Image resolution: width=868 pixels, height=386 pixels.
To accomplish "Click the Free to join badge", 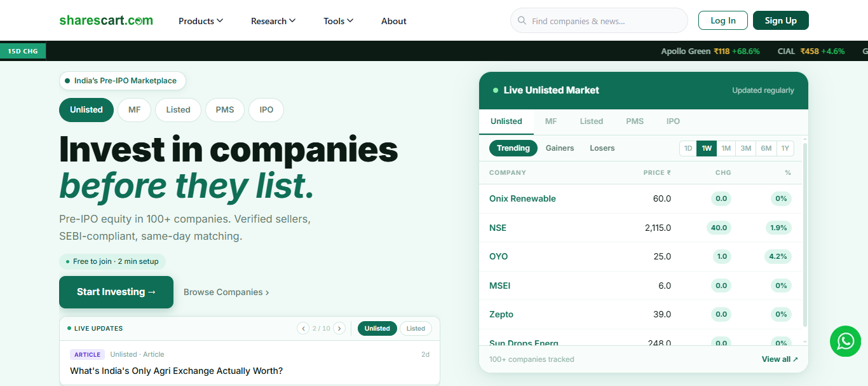I will click(112, 261).
